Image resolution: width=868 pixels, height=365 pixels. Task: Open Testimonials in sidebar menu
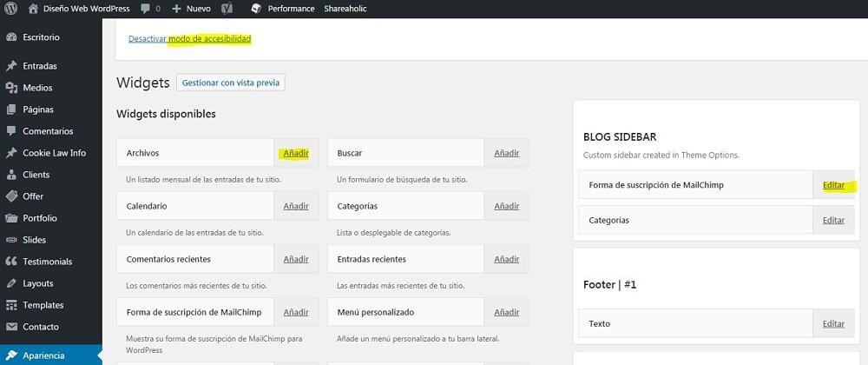click(48, 262)
